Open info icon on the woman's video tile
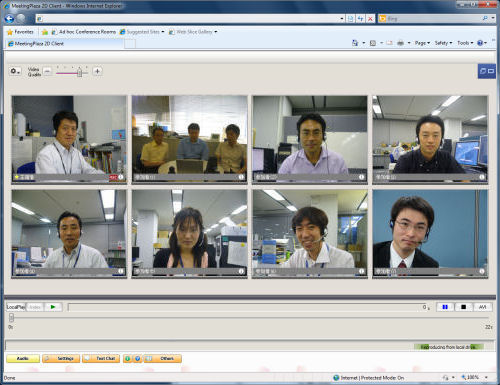The image size is (500, 385). click(241, 271)
